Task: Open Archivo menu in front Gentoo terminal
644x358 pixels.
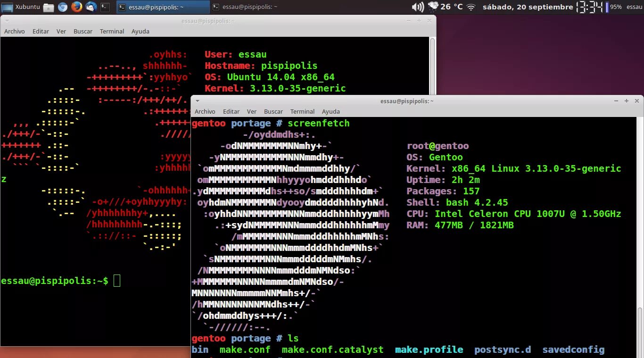Action: click(205, 111)
